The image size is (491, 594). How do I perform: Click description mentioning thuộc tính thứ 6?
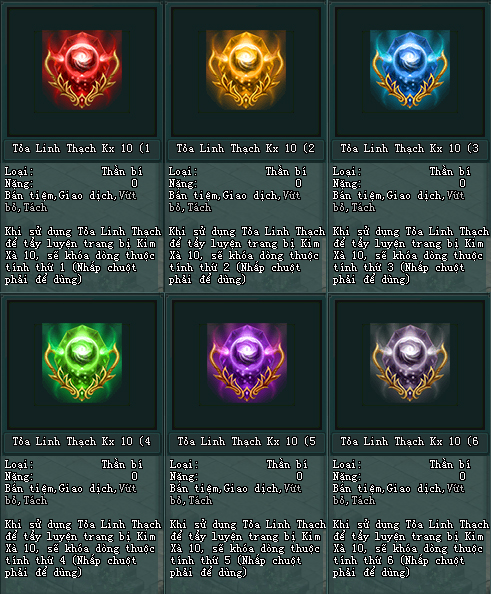pos(411,548)
